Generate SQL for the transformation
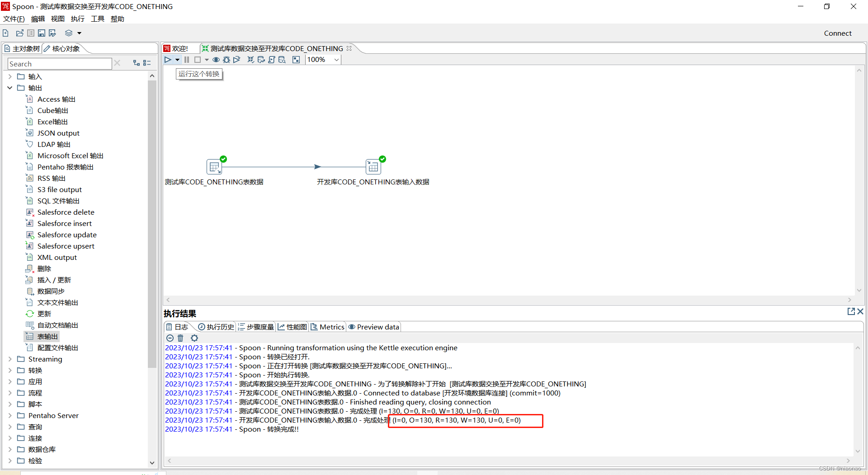 pos(272,60)
